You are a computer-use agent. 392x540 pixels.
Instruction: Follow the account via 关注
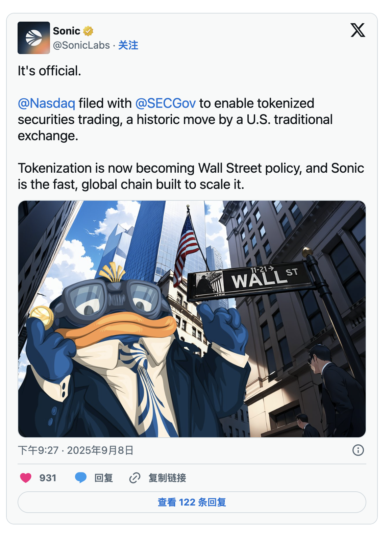pos(128,45)
